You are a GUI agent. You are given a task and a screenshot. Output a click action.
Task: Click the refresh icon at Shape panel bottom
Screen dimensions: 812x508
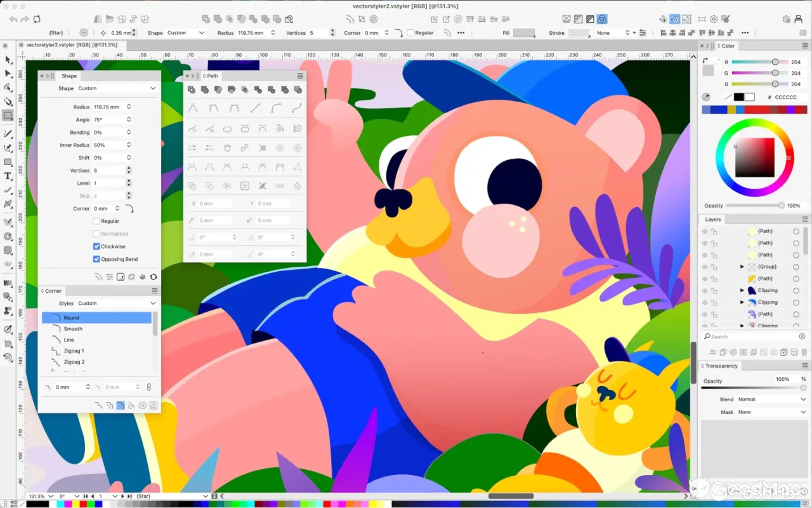point(154,277)
